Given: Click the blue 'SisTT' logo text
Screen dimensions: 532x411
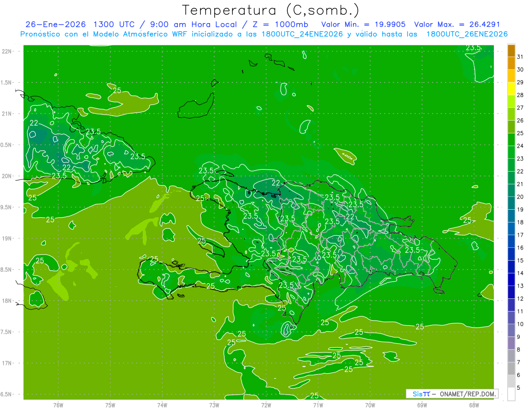Looking at the screenshot, I should [x=421, y=394].
